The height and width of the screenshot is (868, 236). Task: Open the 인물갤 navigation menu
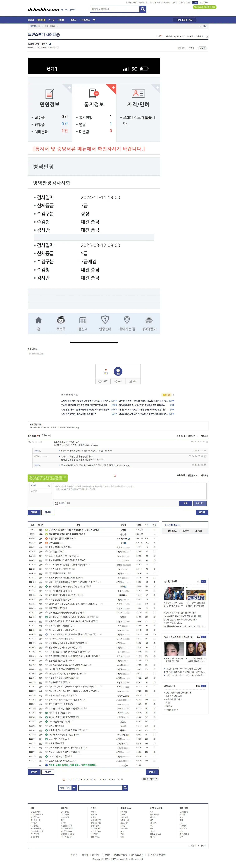[61, 20]
